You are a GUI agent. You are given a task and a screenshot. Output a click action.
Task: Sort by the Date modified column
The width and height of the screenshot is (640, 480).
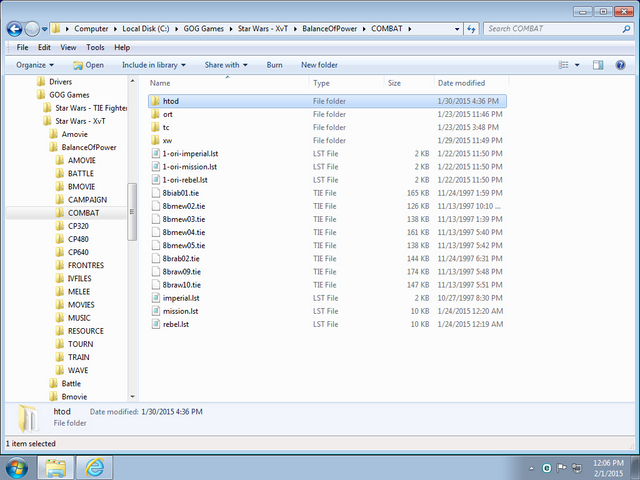461,83
